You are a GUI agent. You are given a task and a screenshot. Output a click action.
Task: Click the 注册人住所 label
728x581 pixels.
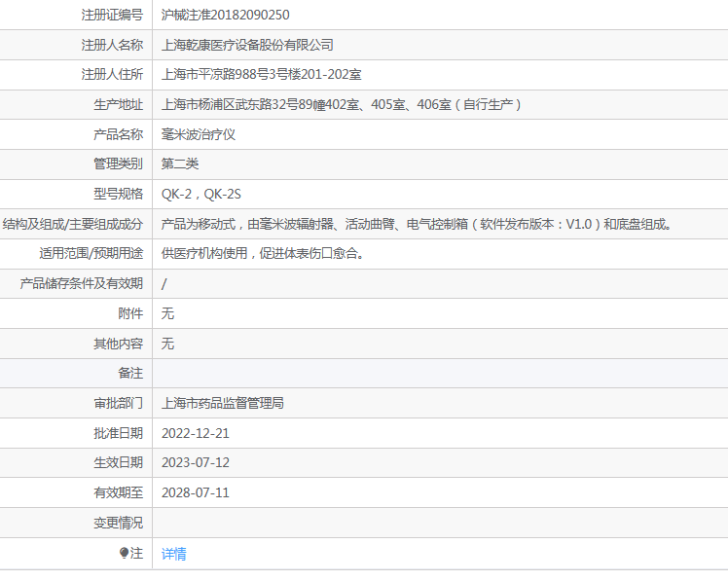tap(112, 74)
